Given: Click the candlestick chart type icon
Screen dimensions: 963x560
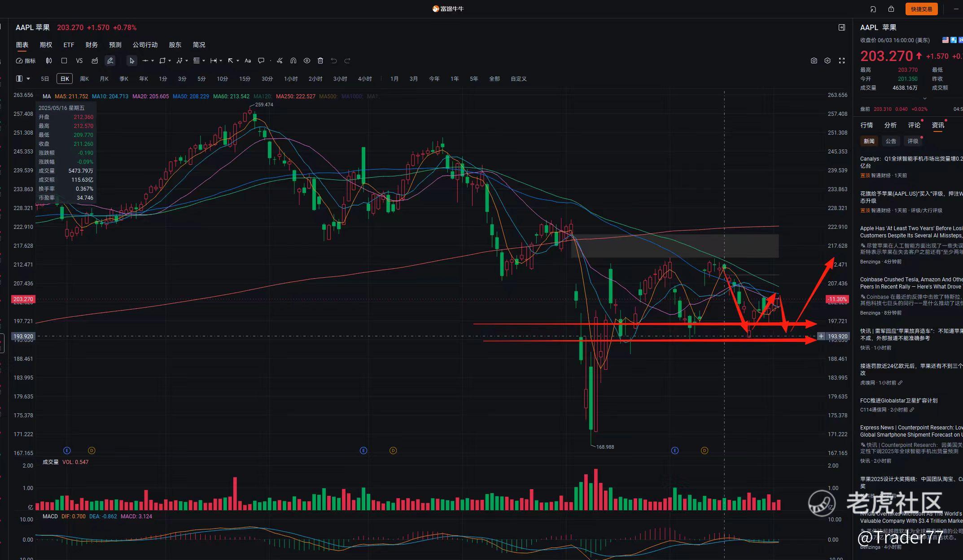Looking at the screenshot, I should (49, 61).
